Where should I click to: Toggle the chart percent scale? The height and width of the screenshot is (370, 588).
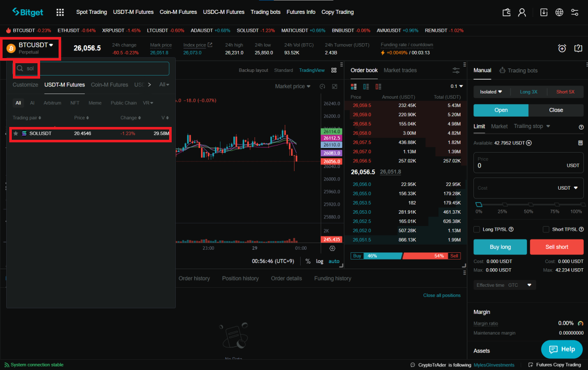point(308,261)
